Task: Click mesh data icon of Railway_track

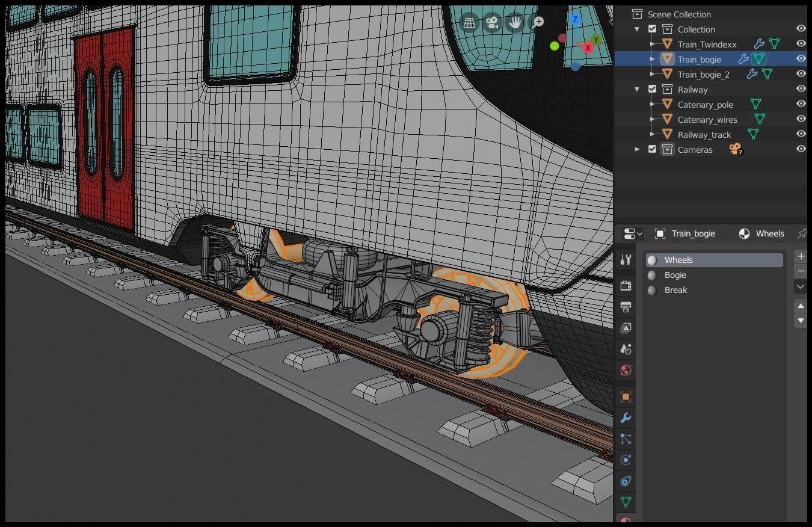Action: [753, 134]
